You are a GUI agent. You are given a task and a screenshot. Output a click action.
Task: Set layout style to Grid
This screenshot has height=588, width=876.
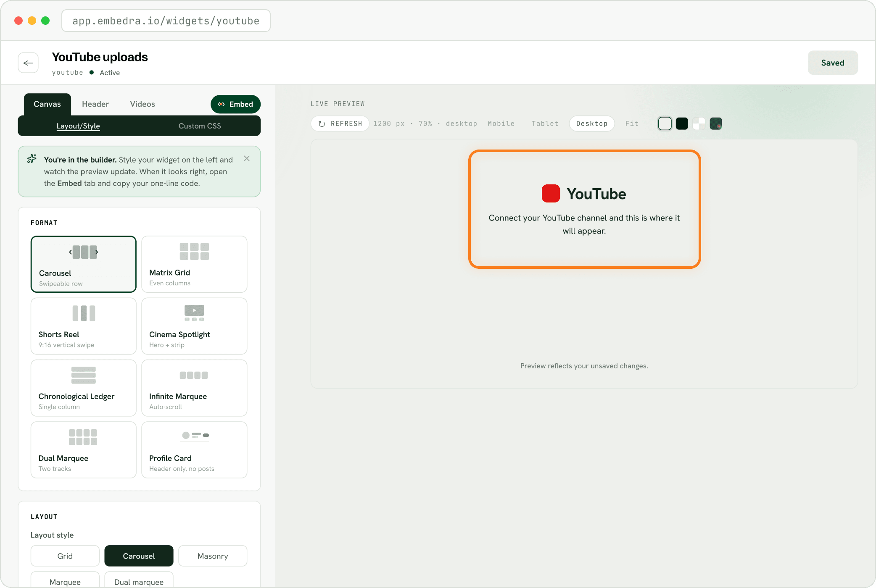click(65, 556)
